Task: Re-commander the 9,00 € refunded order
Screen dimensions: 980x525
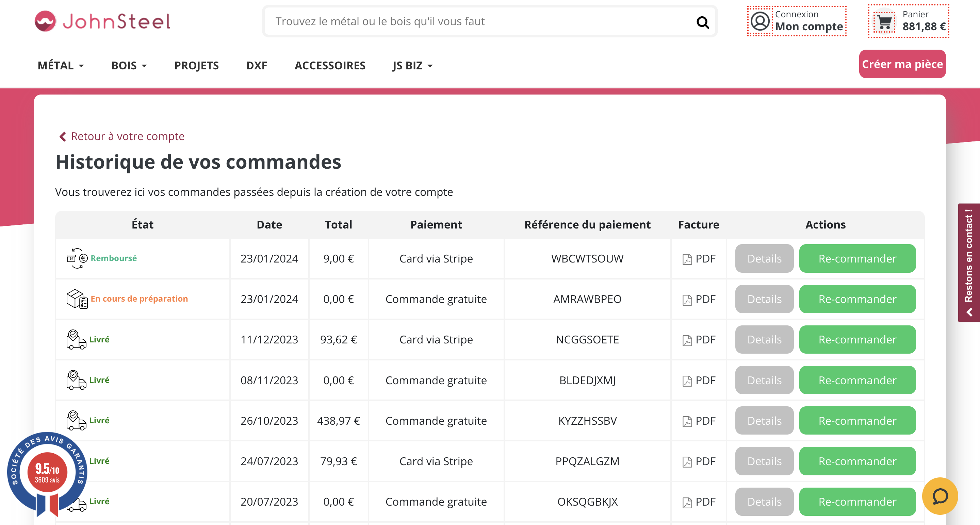Action: point(857,258)
